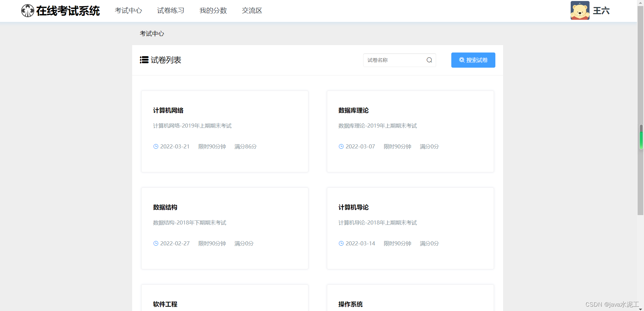Viewport: 644px width, 311px height.
Task: Open the 操作系统 exam card title
Action: point(350,304)
